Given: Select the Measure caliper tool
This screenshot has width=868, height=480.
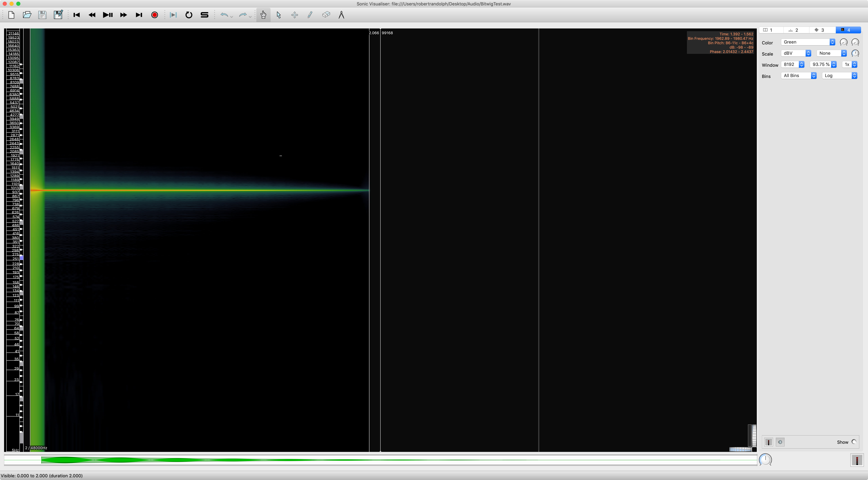Looking at the screenshot, I should (x=341, y=15).
